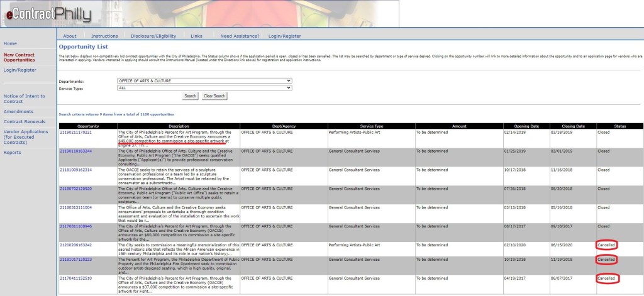Open opportunity number 21190211170221

(75, 133)
